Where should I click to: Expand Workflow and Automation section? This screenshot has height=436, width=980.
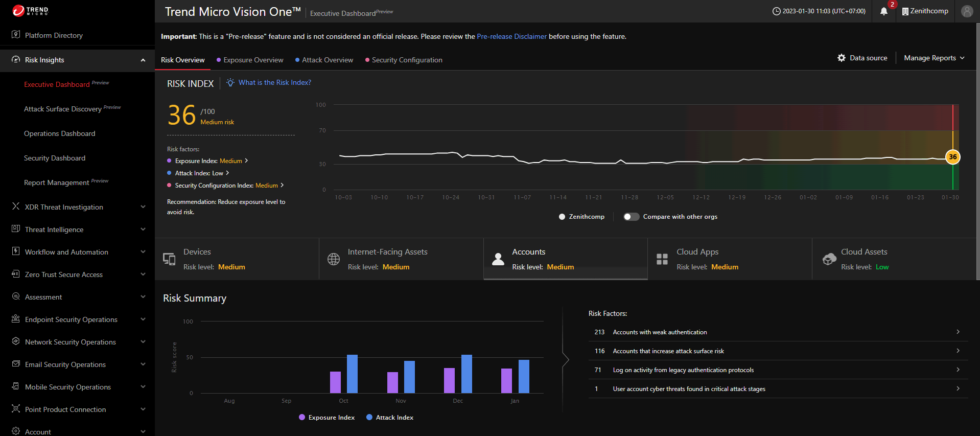click(x=143, y=251)
